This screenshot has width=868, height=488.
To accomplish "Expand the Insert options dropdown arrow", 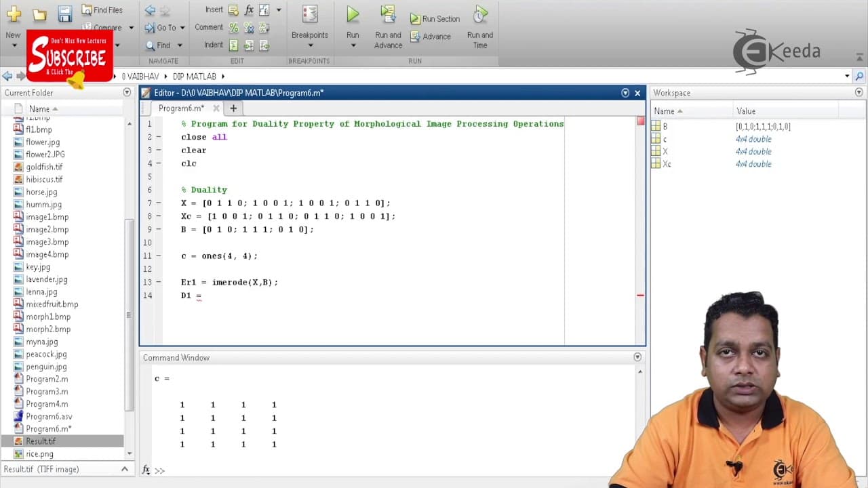I will point(278,9).
